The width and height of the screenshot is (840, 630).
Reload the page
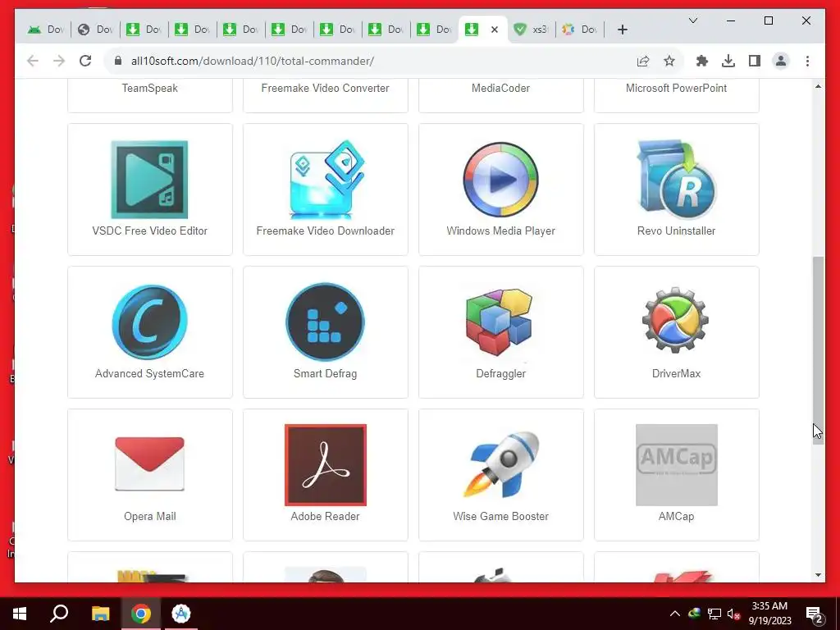[x=85, y=61]
